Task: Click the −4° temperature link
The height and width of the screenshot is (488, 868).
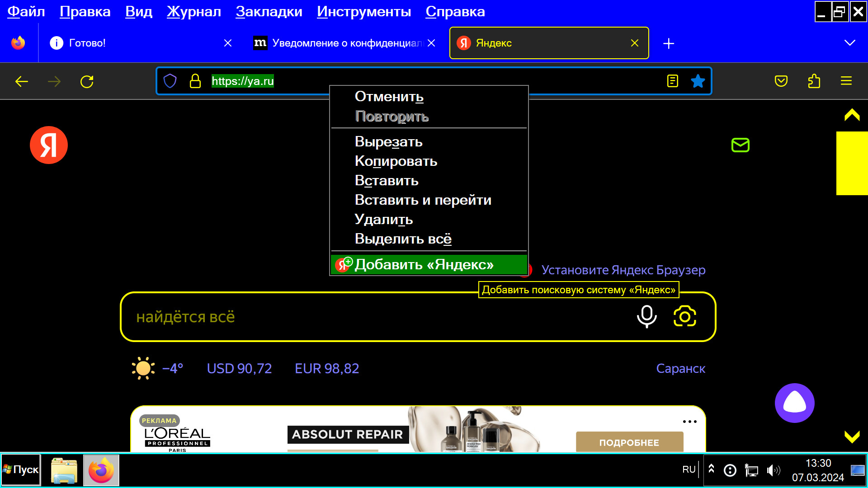Action: [x=173, y=368]
